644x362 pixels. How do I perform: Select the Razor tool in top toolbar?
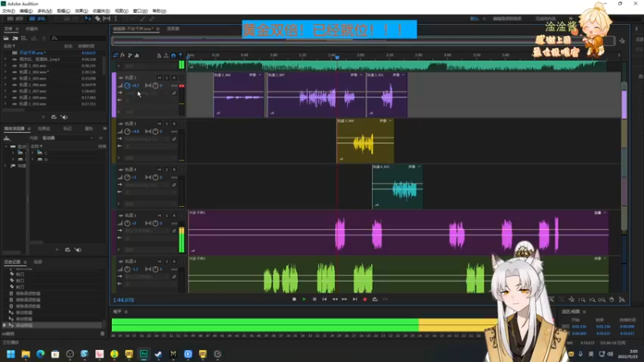[x=97, y=19]
